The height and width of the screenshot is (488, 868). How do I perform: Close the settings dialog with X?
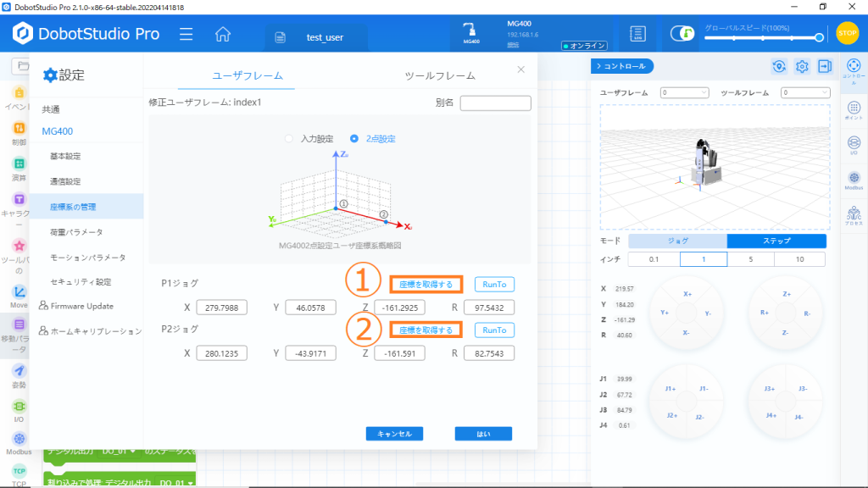pos(521,69)
